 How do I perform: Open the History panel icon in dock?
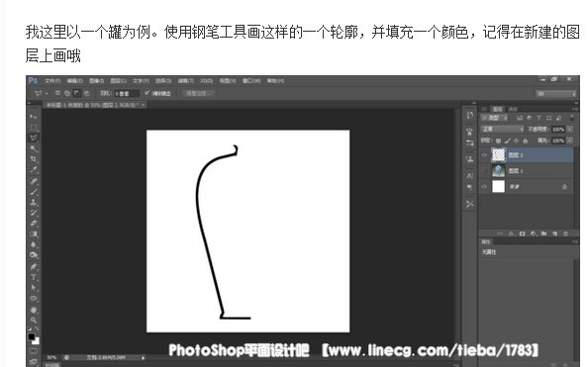coord(470,115)
